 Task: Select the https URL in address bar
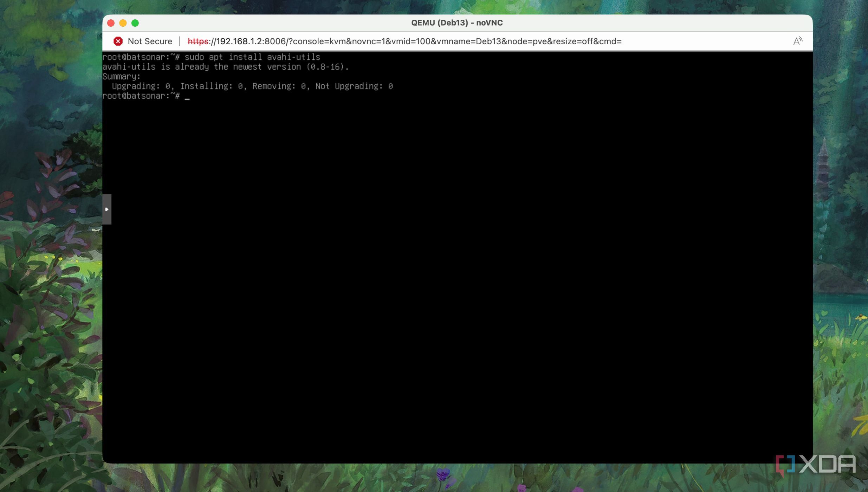coord(404,41)
